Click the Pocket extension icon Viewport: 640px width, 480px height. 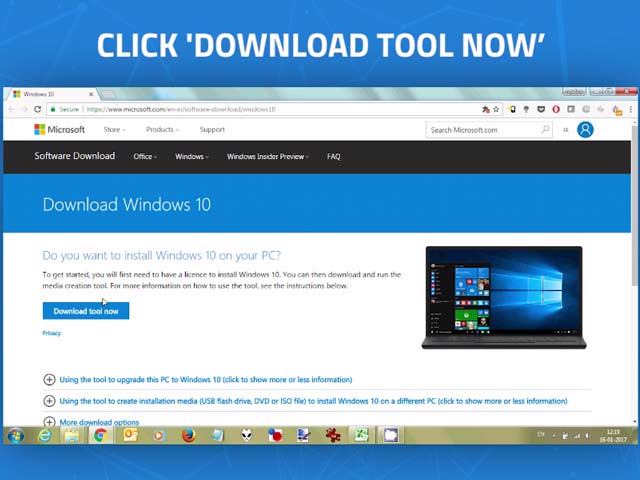click(x=541, y=109)
